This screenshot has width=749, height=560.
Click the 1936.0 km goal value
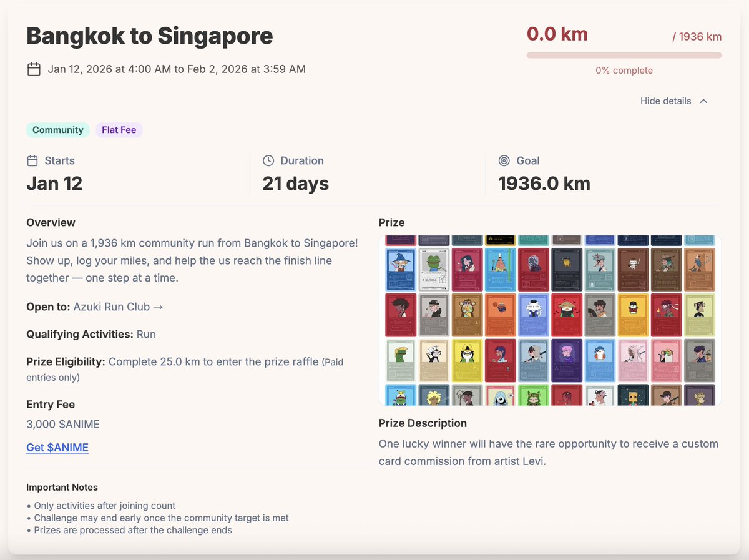544,184
